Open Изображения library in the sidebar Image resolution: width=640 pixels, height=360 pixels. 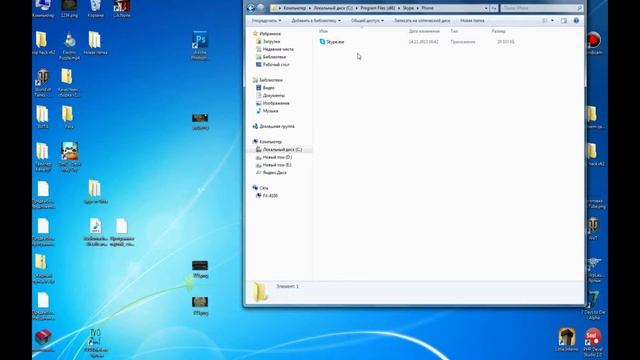[x=276, y=103]
